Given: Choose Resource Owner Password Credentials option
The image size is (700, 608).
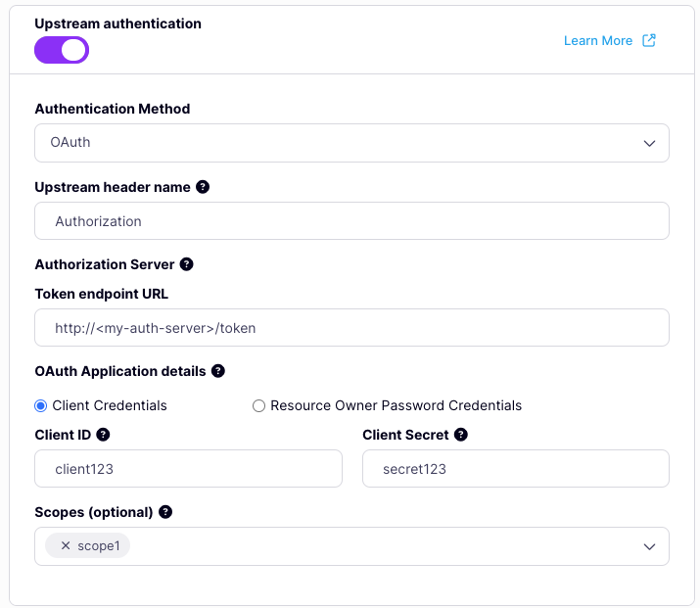Looking at the screenshot, I should [259, 405].
